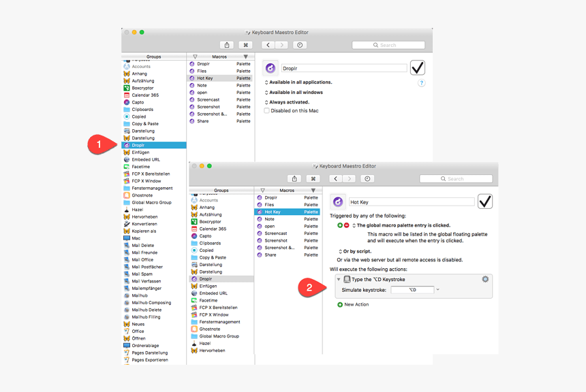The height and width of the screenshot is (392, 586).
Task: Click Hot Key macro icon beside name field
Action: (338, 201)
